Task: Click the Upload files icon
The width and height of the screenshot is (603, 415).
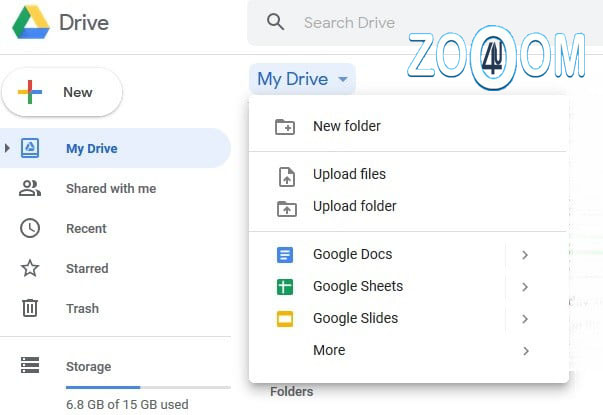Action: (x=287, y=177)
